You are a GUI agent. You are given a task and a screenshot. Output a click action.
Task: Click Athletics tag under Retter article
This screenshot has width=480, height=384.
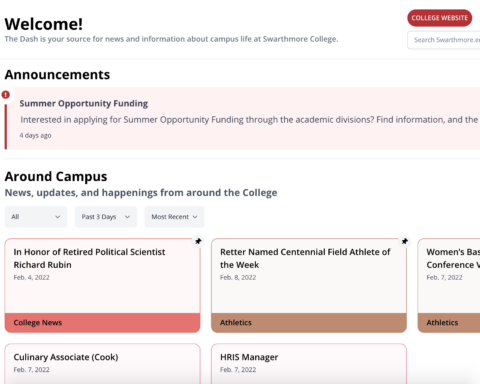[236, 323]
